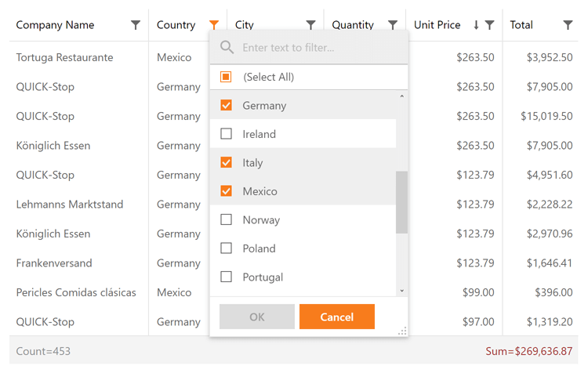Open the Company Name column filter
The width and height of the screenshot is (588, 373).
point(136,25)
